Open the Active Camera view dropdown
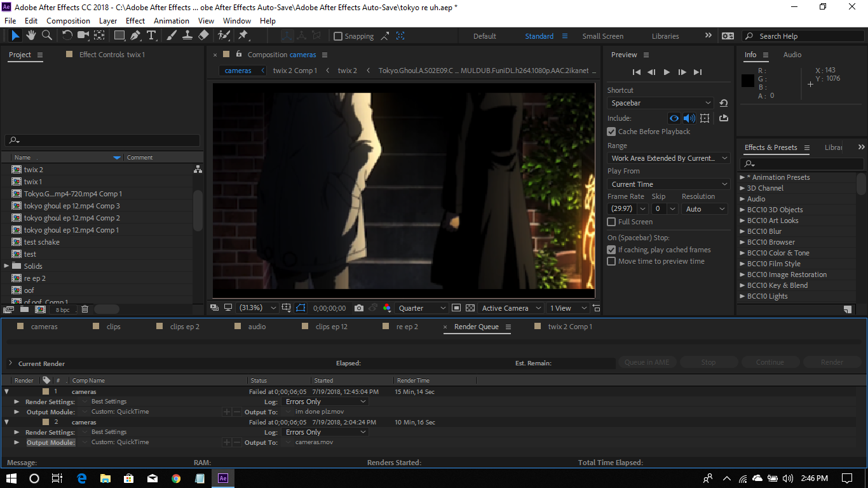The height and width of the screenshot is (488, 868). click(512, 308)
